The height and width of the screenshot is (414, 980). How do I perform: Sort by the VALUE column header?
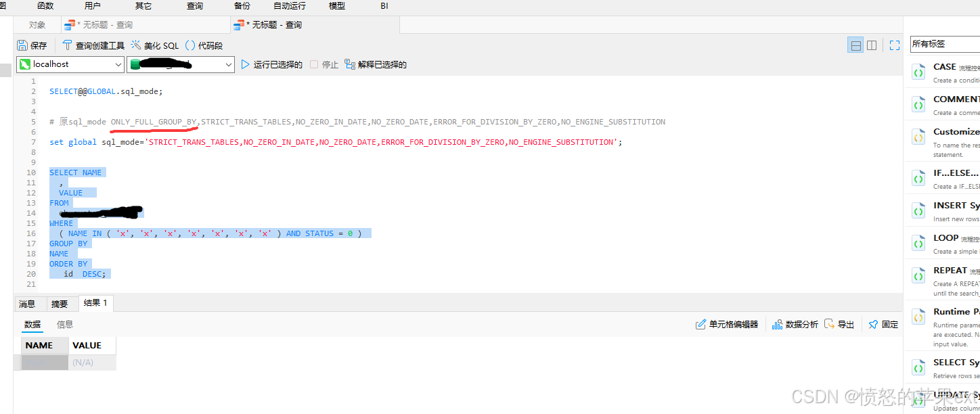[x=92, y=345]
